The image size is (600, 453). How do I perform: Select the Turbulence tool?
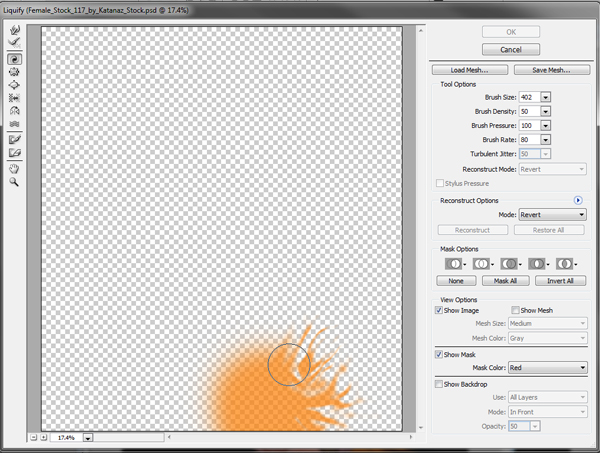15,124
